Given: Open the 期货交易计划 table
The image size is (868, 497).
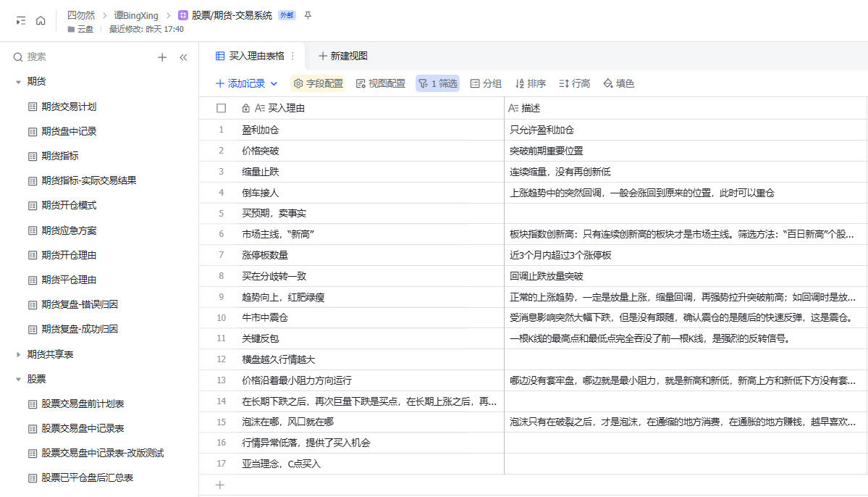Looking at the screenshot, I should pyautogui.click(x=69, y=106).
